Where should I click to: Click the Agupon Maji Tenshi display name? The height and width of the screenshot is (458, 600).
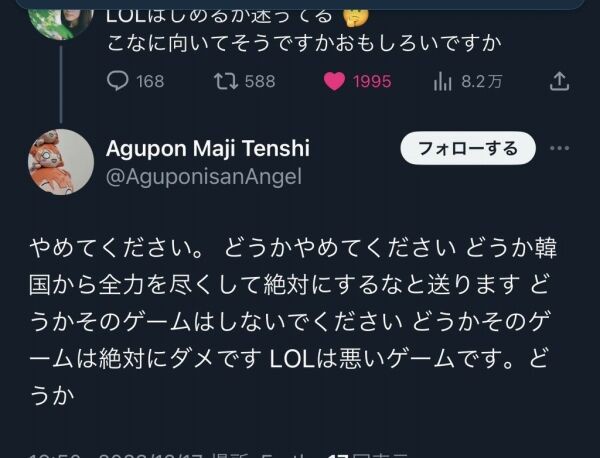coord(208,148)
